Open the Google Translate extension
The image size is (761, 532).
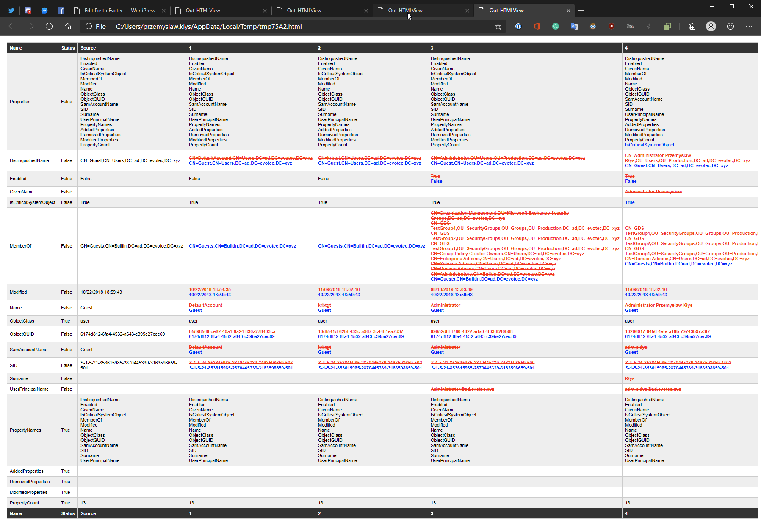[x=574, y=26]
